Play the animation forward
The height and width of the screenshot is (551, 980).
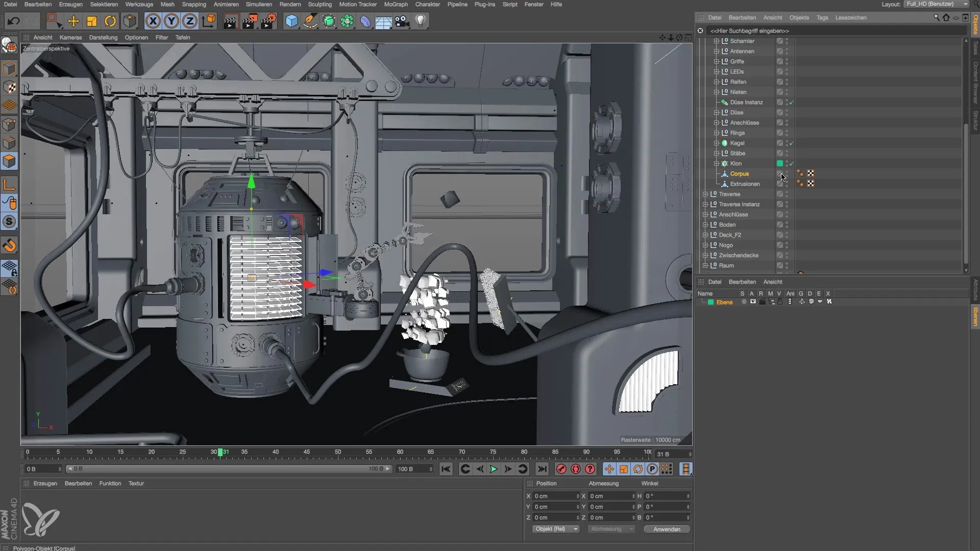494,469
